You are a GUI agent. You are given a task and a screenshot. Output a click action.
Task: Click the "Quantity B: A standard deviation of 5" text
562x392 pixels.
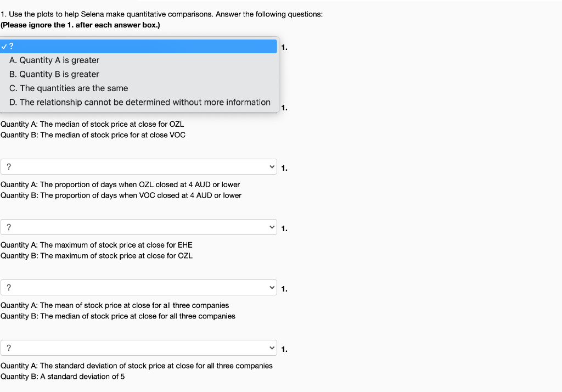click(63, 377)
